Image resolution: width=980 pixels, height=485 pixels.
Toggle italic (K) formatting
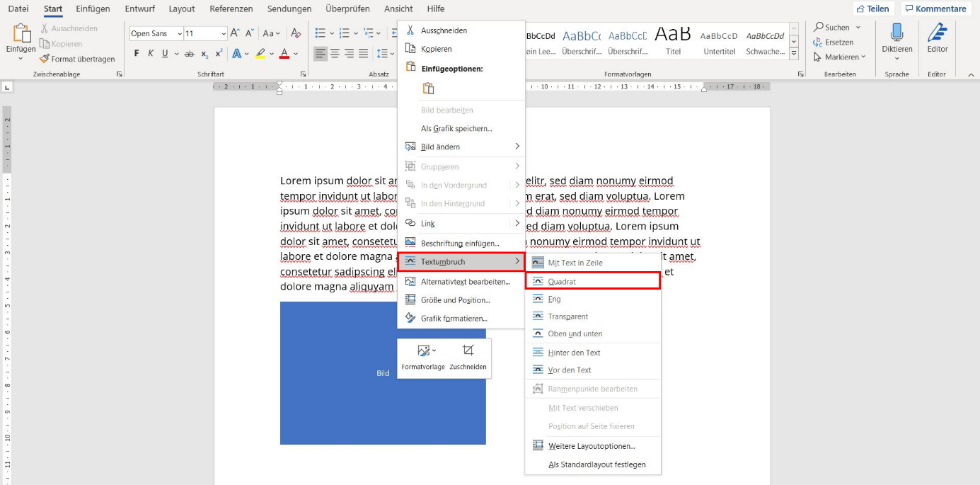point(151,54)
